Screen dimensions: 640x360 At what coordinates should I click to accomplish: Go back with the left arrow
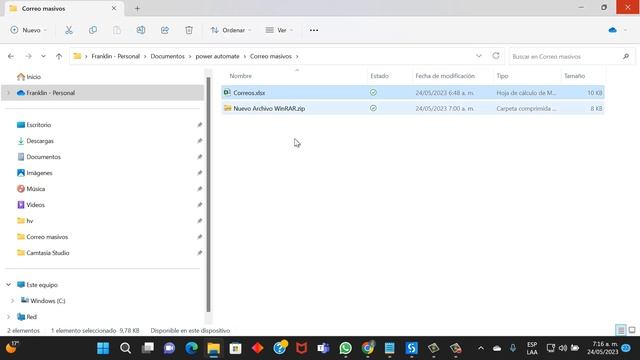[x=11, y=56]
